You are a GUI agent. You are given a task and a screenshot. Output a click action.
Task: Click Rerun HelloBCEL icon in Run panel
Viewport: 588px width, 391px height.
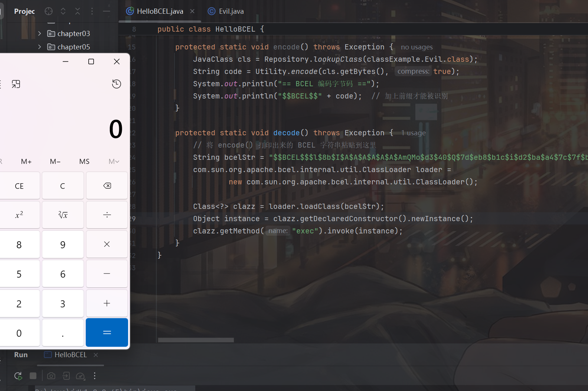tap(18, 376)
